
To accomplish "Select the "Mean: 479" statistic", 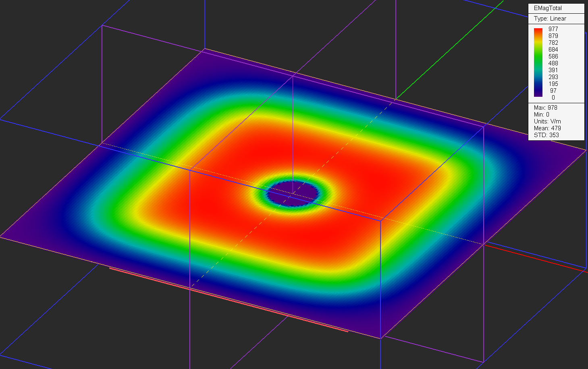I will [547, 128].
